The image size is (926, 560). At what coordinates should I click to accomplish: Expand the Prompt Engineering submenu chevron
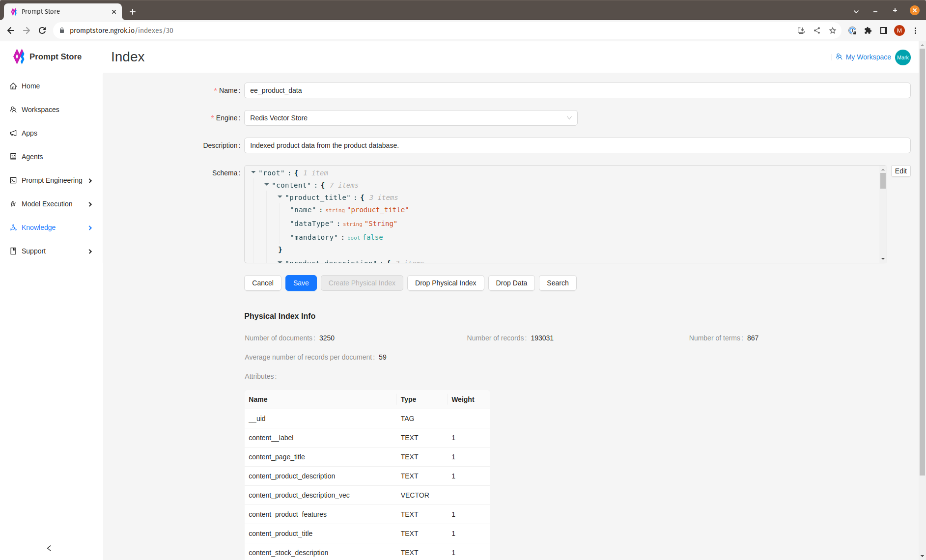pos(90,181)
